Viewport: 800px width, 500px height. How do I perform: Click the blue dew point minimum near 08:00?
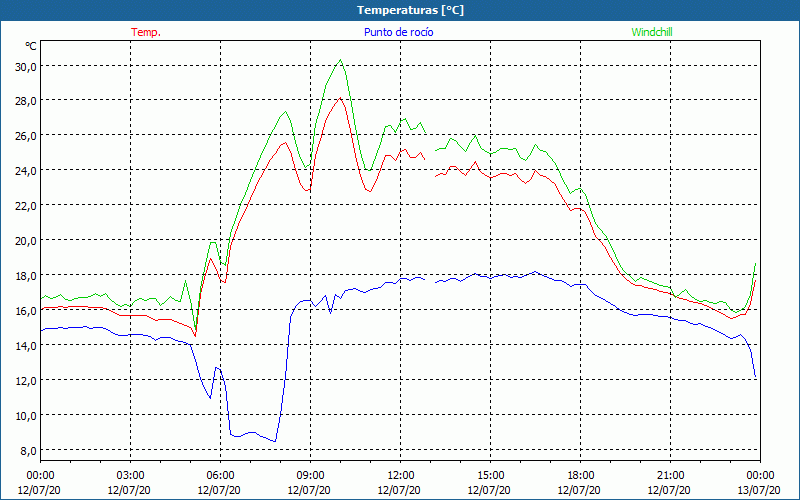tap(275, 441)
